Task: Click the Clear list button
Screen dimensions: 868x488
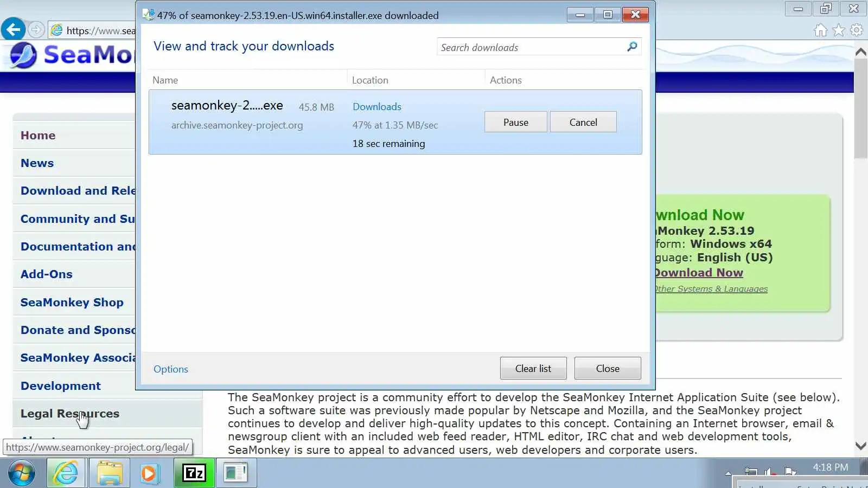Action: click(533, 368)
